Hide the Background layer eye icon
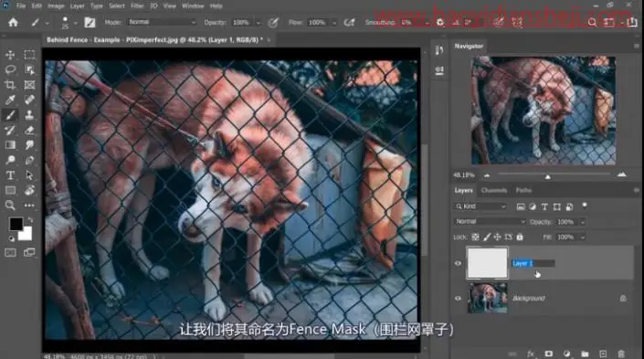Image resolution: width=644 pixels, height=359 pixels. pyautogui.click(x=458, y=299)
